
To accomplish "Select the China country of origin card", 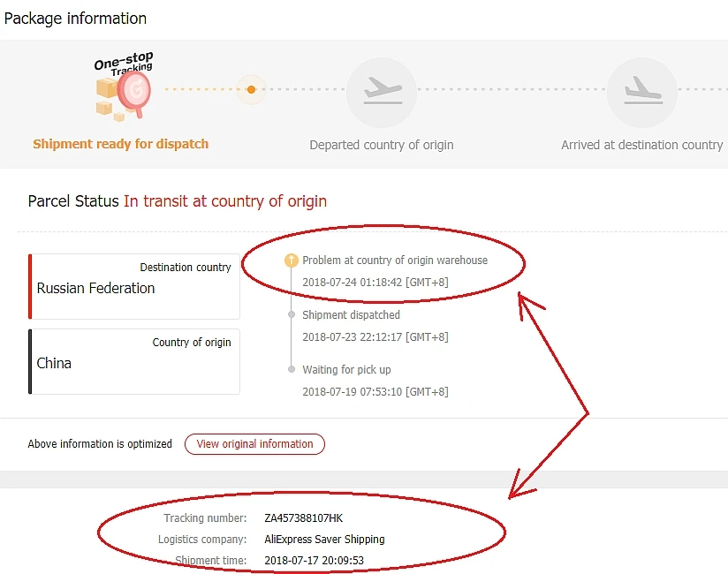I will coord(134,361).
